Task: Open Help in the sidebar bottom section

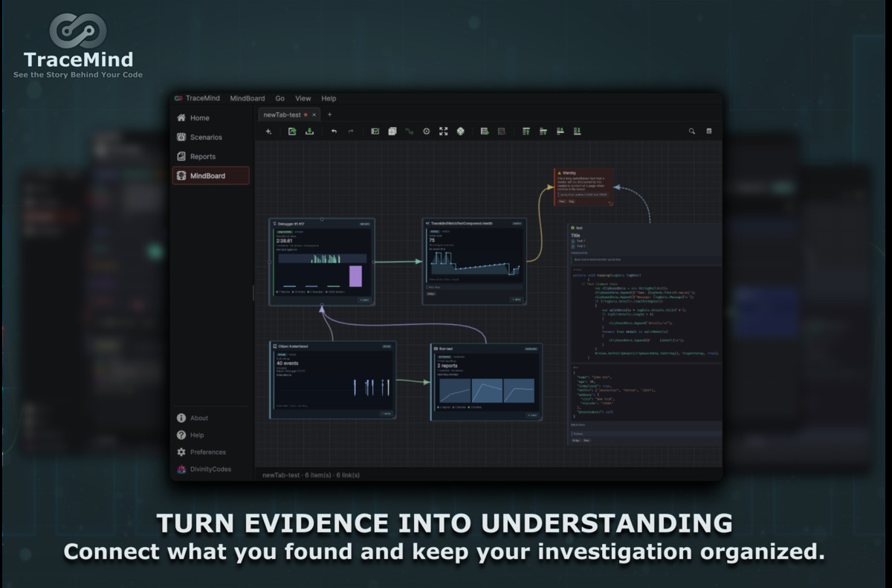Action: pos(210,435)
